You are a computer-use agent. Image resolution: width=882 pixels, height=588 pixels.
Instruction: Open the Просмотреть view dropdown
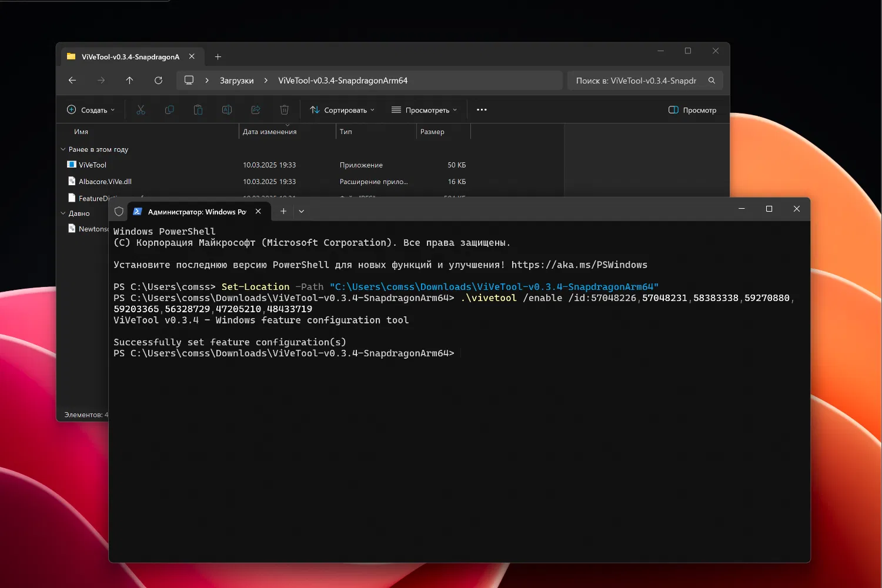point(424,110)
